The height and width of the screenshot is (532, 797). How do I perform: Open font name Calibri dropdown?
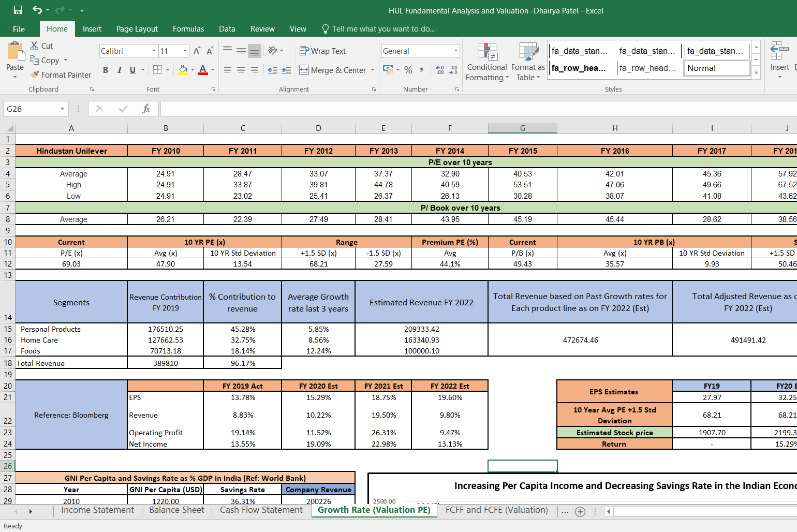coord(154,51)
